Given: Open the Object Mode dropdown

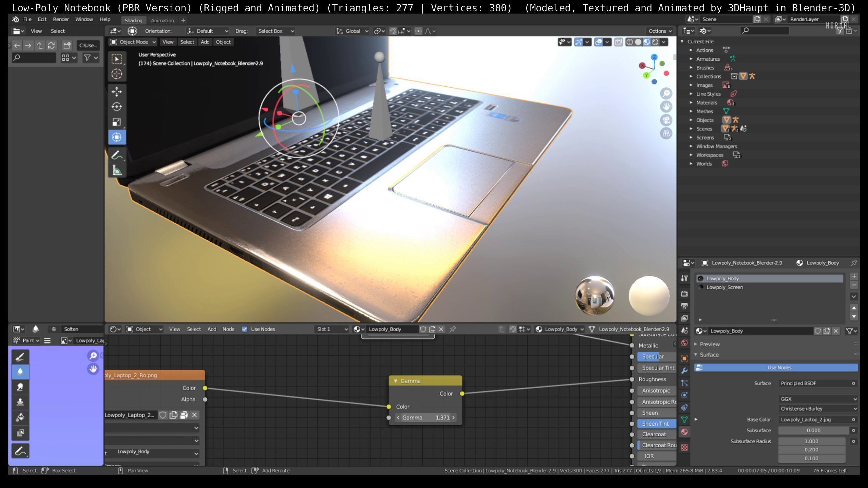Looking at the screenshot, I should pyautogui.click(x=133, y=42).
